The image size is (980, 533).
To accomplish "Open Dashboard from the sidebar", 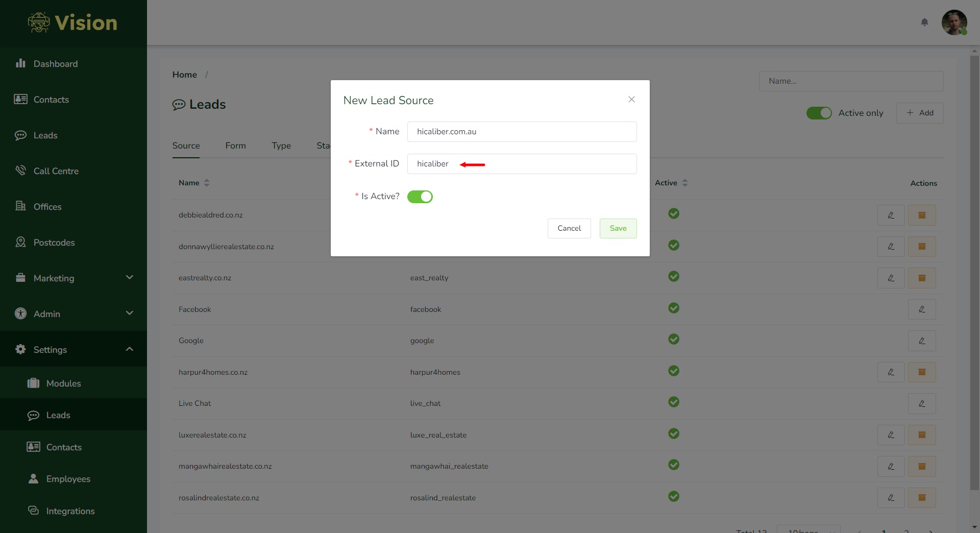I will coord(56,64).
